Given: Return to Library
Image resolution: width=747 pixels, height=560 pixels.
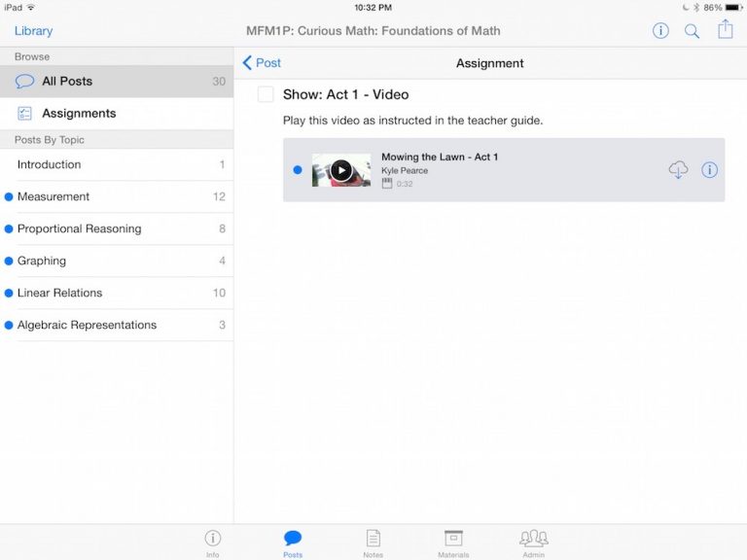Looking at the screenshot, I should 34,31.
